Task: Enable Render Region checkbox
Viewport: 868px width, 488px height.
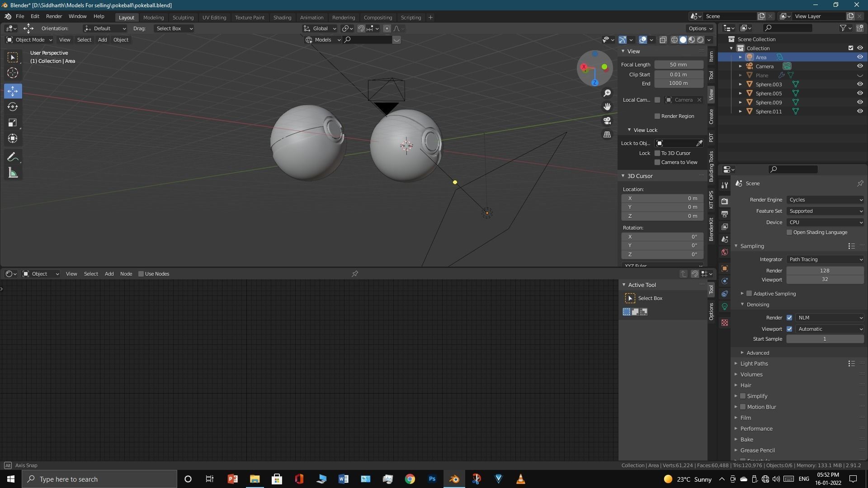Action: point(657,116)
